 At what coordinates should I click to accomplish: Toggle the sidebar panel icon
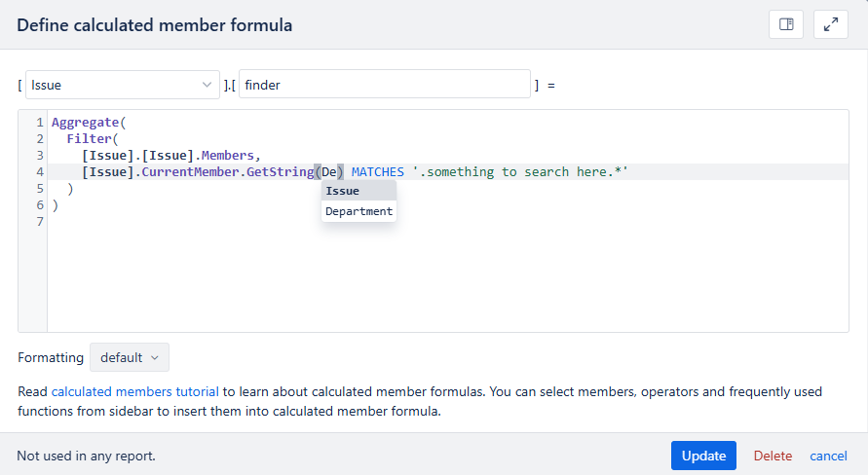coord(785,24)
